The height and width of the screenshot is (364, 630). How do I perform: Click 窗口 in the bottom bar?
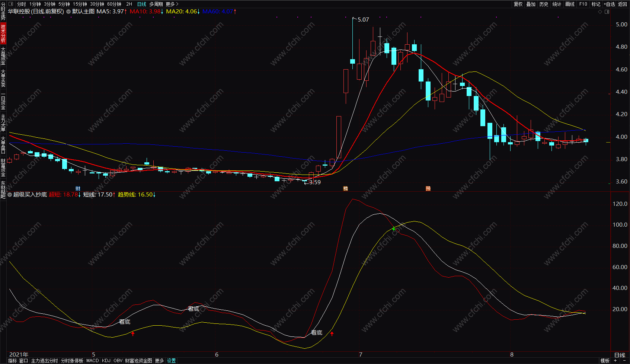pyautogui.click(x=23, y=361)
